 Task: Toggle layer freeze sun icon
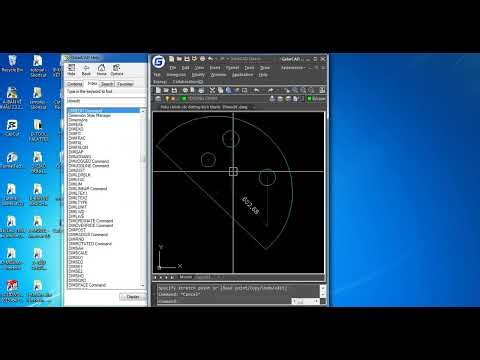[x=173, y=99]
